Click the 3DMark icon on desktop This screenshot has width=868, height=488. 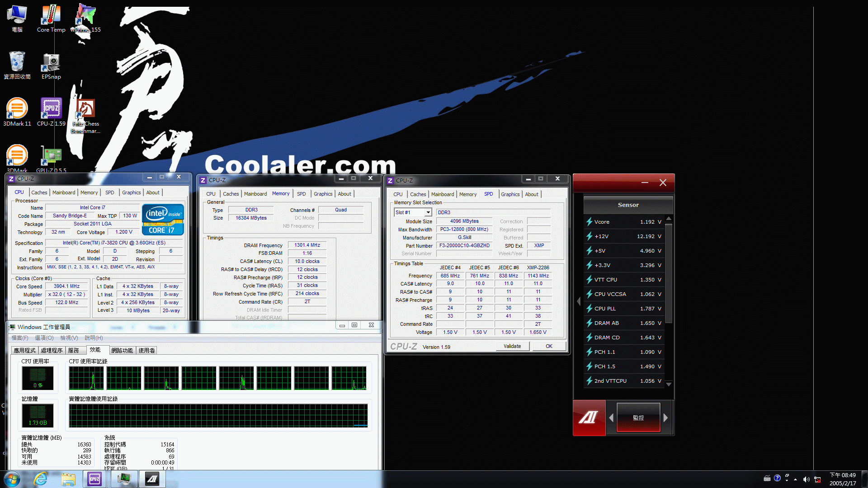coord(16,155)
